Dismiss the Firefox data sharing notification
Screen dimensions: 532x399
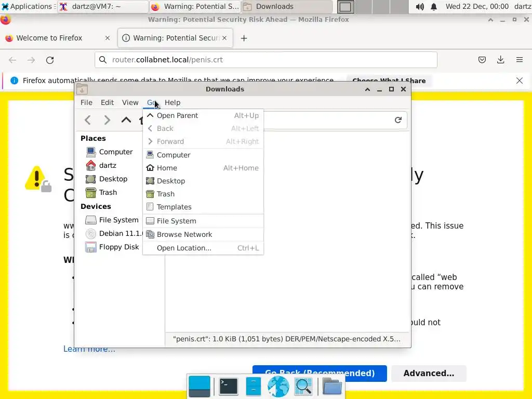pos(520,81)
